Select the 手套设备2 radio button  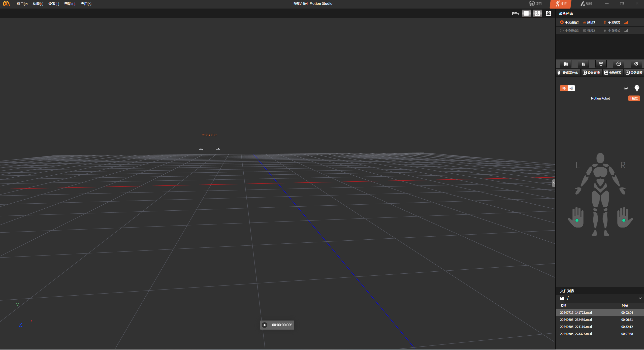coord(562,22)
